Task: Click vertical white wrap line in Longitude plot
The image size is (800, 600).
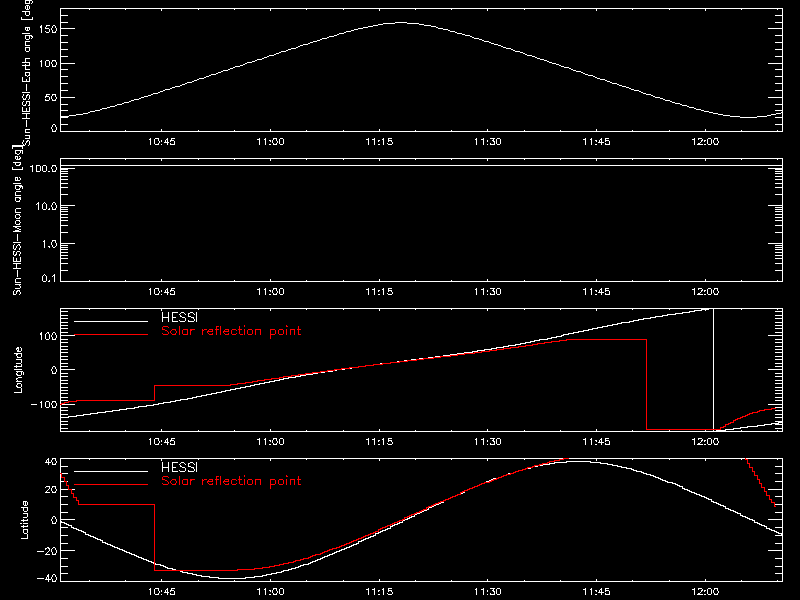Action: [x=713, y=370]
